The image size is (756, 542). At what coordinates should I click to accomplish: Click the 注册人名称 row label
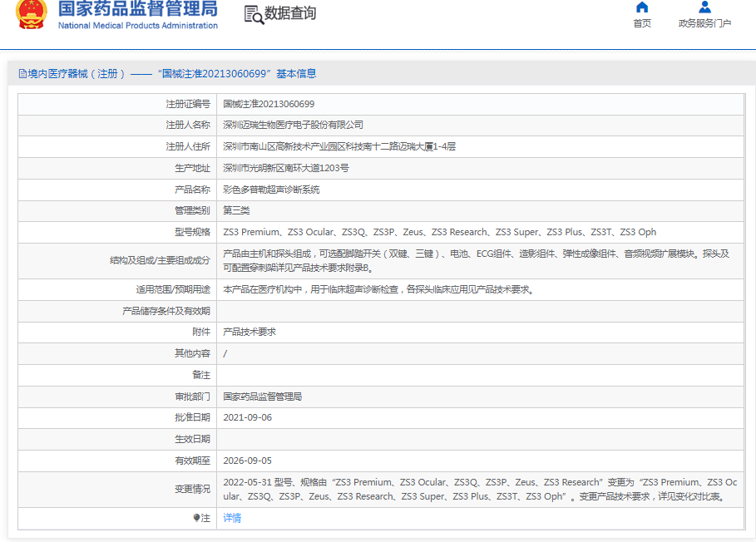coord(188,125)
